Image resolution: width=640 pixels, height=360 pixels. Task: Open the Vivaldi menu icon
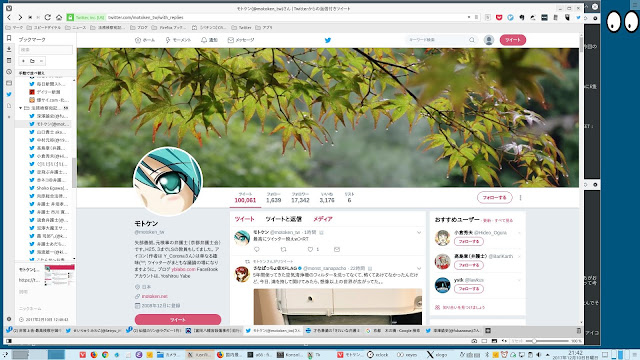(x=9, y=8)
